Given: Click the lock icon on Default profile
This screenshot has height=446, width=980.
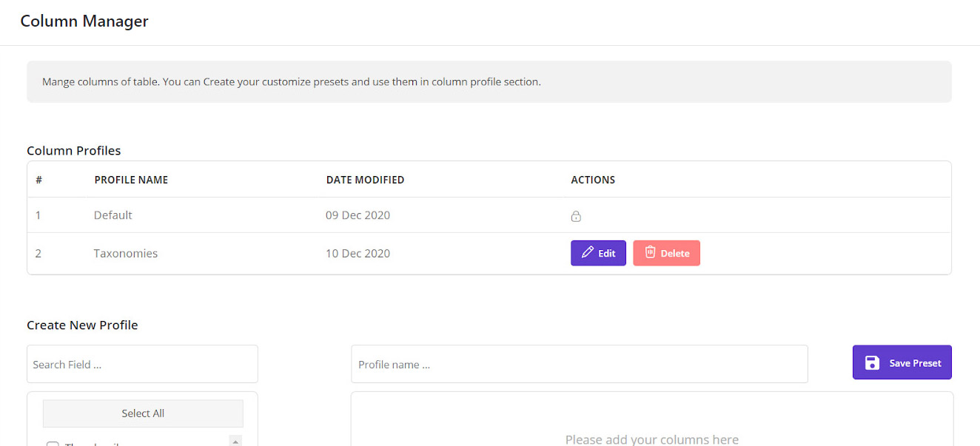Looking at the screenshot, I should 576,216.
